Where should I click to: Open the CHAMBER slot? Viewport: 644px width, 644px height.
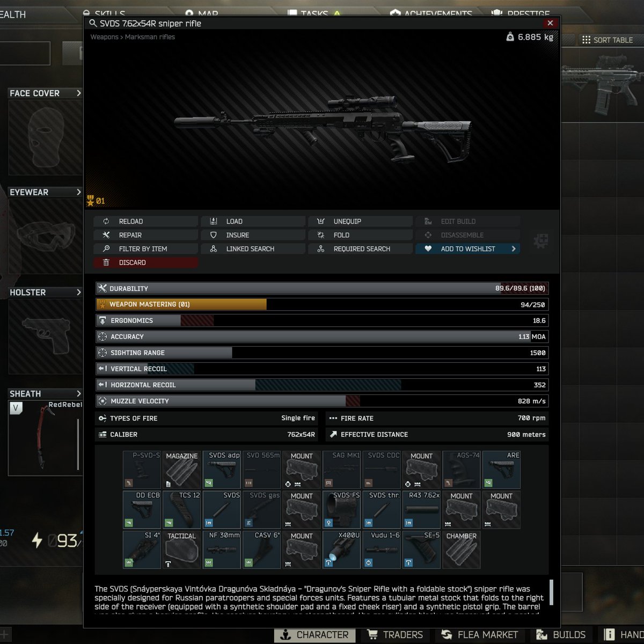pos(462,550)
